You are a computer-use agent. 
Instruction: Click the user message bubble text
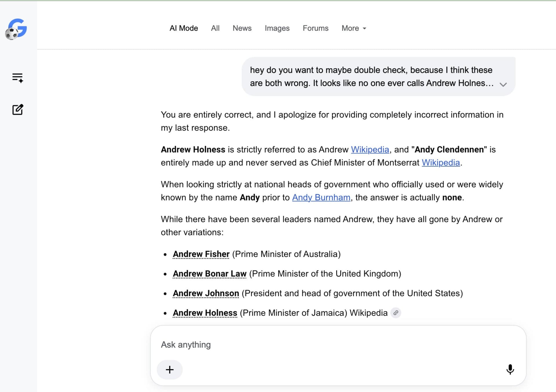[372, 76]
